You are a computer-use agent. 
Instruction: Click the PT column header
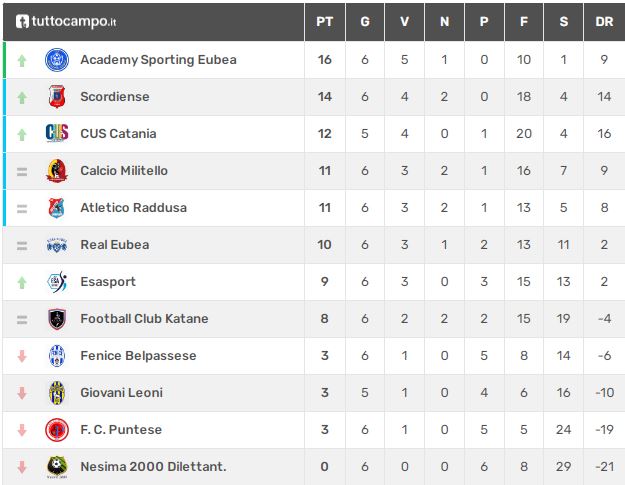click(x=324, y=22)
